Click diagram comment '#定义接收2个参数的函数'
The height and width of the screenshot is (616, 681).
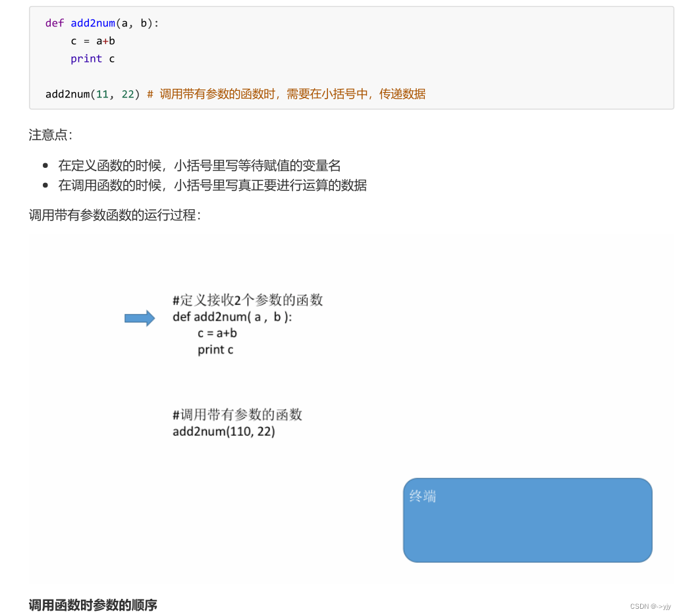click(248, 300)
